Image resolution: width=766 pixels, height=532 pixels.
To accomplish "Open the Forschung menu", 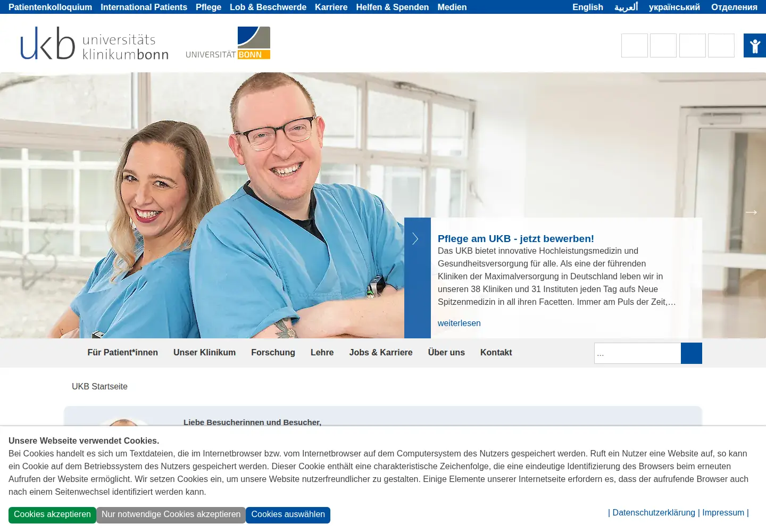I will (x=273, y=353).
